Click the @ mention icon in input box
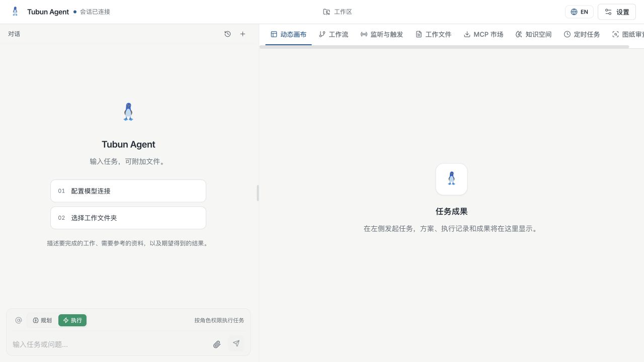This screenshot has width=644, height=362. tap(19, 320)
